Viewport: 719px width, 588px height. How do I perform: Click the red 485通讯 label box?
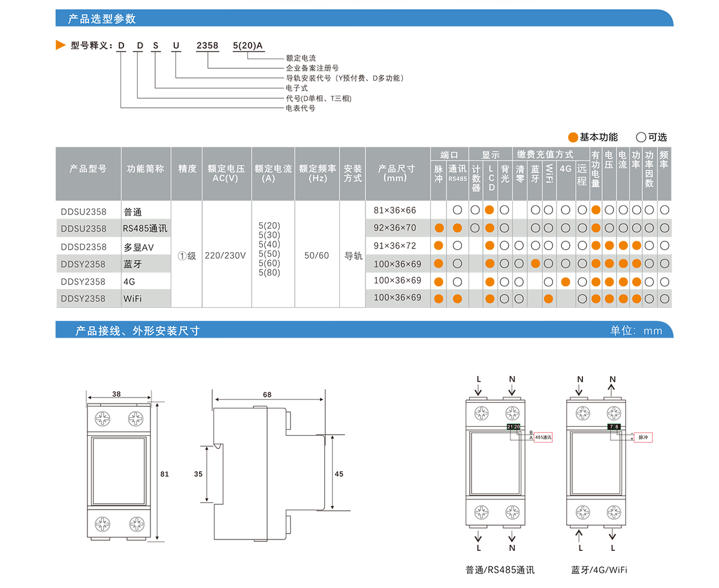tap(543, 438)
